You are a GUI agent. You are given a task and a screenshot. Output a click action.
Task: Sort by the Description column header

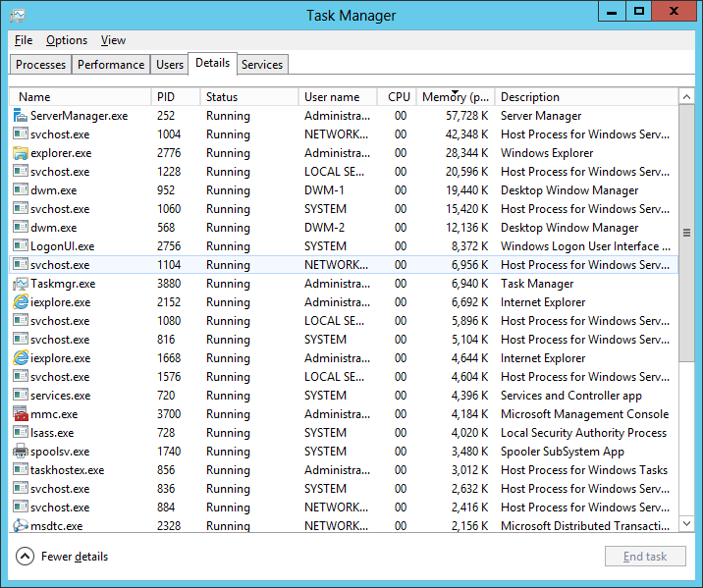(x=586, y=97)
